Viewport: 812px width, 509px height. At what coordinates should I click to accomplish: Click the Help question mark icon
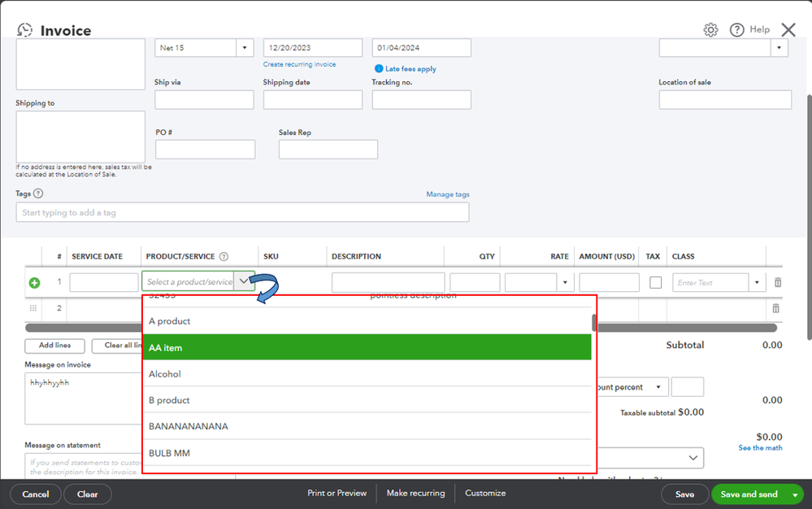tap(736, 30)
